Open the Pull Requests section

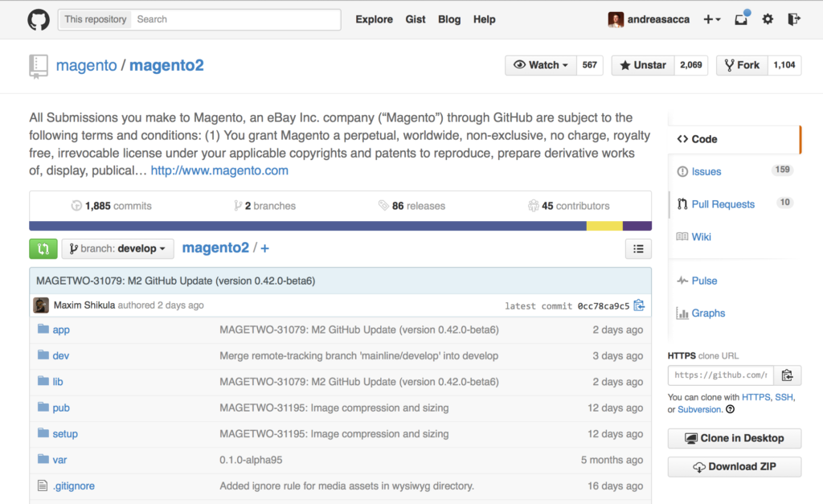(722, 204)
